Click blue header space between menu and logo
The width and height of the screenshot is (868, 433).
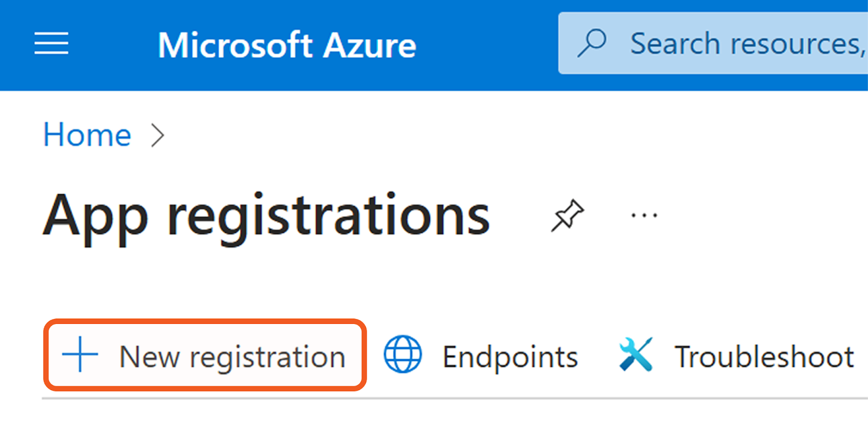coord(112,44)
